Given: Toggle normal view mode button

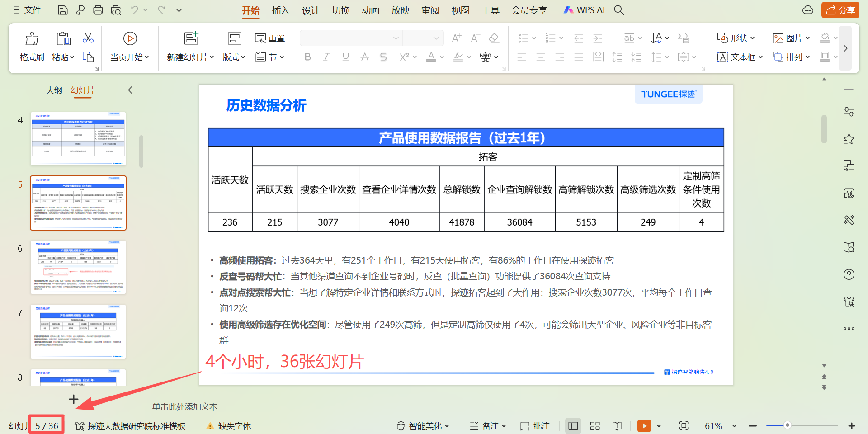Looking at the screenshot, I should [573, 426].
